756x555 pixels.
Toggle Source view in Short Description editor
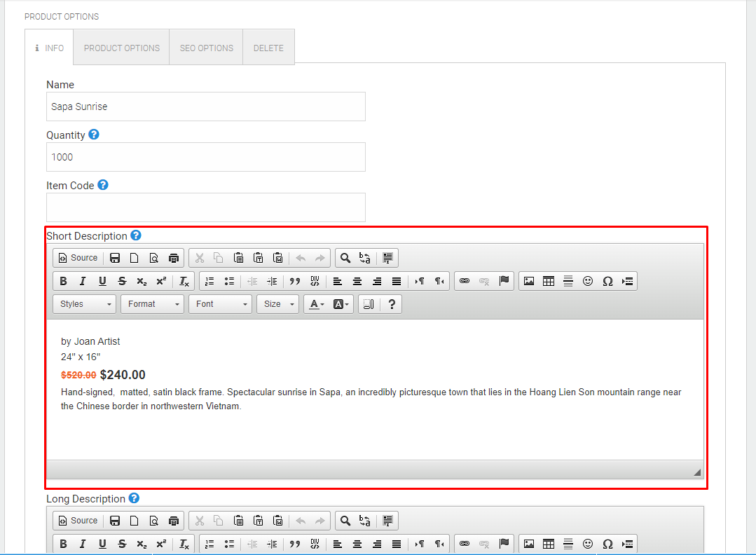pos(78,258)
